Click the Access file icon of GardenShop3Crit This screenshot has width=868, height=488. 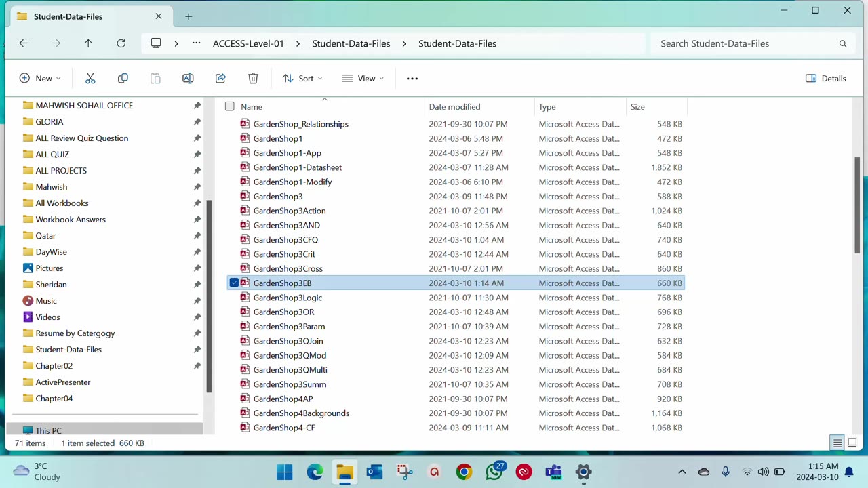pyautogui.click(x=245, y=254)
